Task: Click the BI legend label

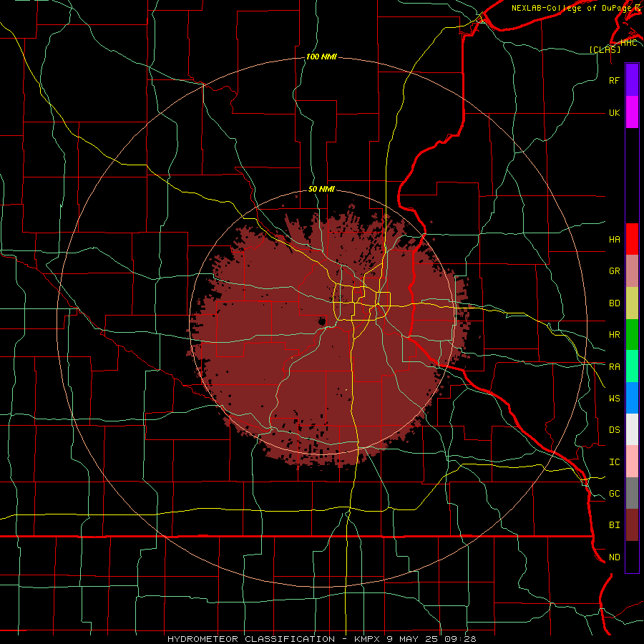Action: 614,525
